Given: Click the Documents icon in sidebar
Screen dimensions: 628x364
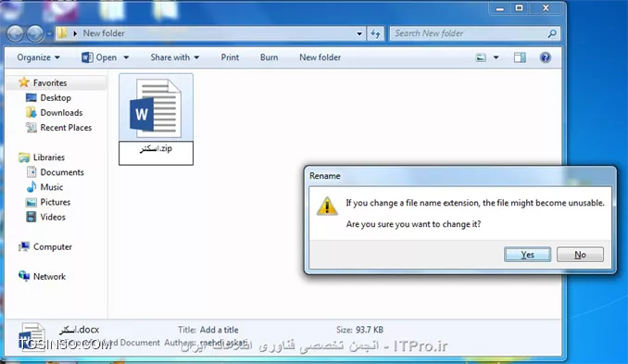Looking at the screenshot, I should pyautogui.click(x=31, y=172).
